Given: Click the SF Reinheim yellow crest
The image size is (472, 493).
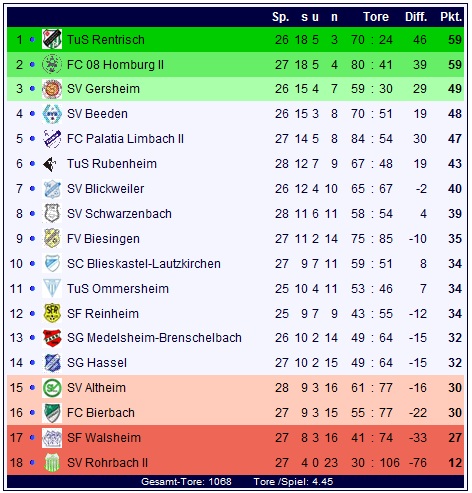Looking at the screenshot, I should coord(52,313).
